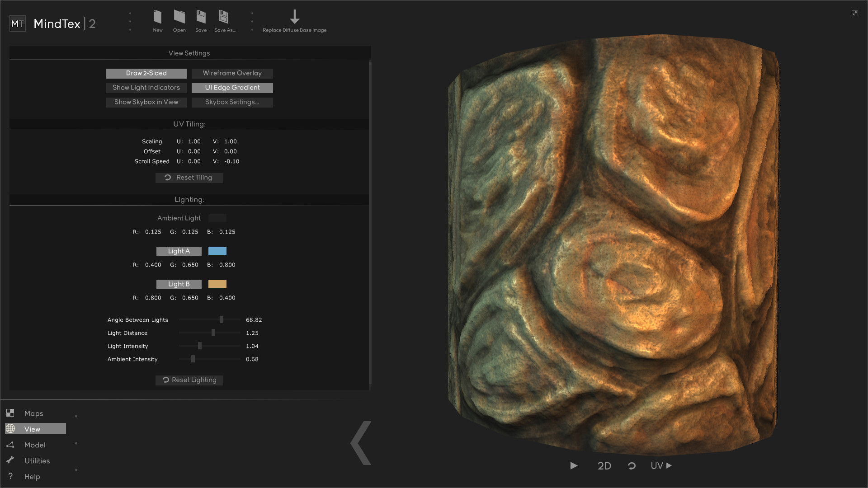Switch viewport to 2D mode
Image resolution: width=868 pixels, height=488 pixels.
pos(604,466)
